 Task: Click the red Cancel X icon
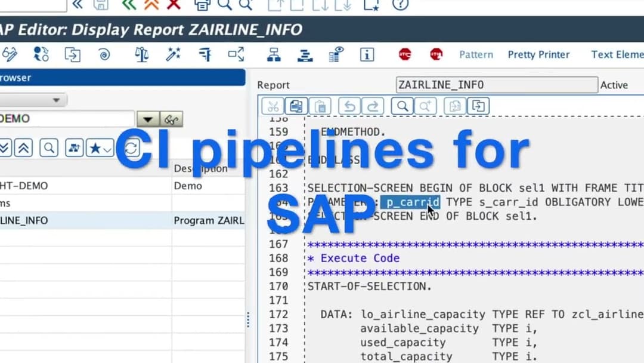coord(174,4)
